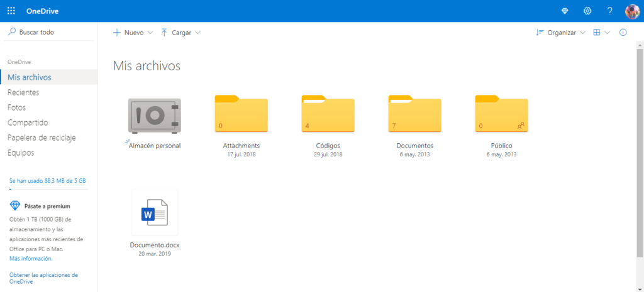Go to Recientes in the sidebar
The width and height of the screenshot is (644, 292).
pyautogui.click(x=23, y=92)
